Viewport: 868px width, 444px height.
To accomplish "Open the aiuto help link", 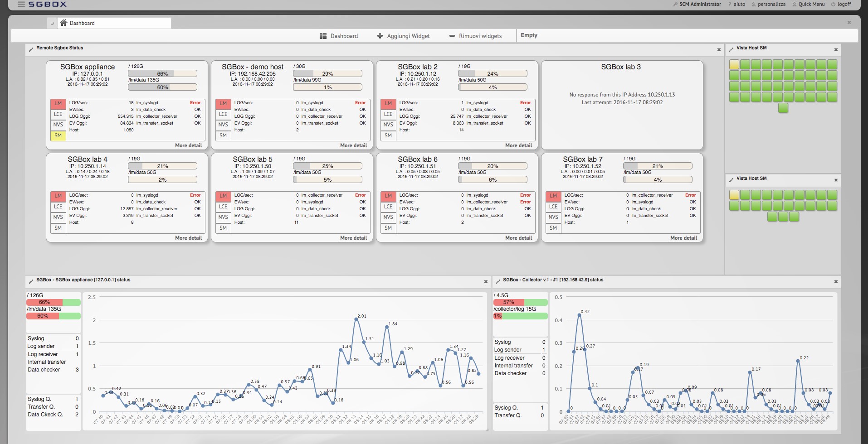I will point(736,4).
